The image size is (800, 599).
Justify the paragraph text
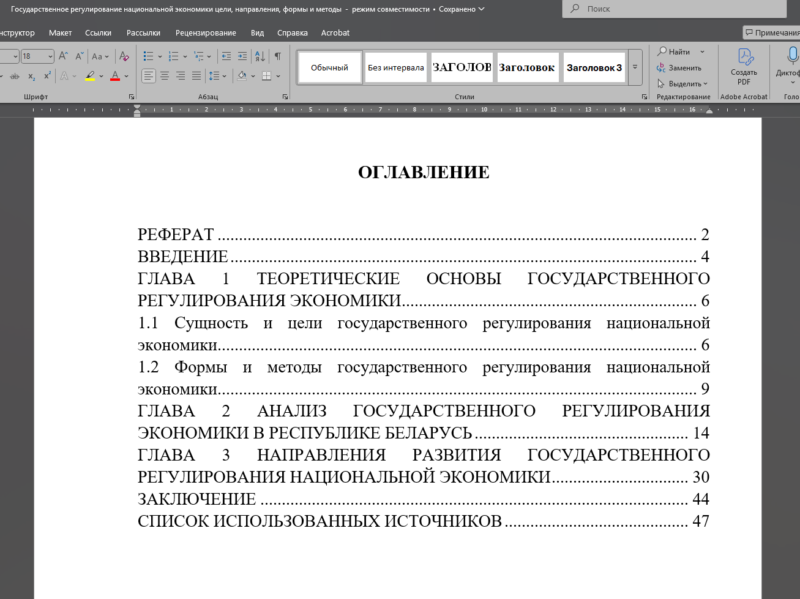coord(196,76)
